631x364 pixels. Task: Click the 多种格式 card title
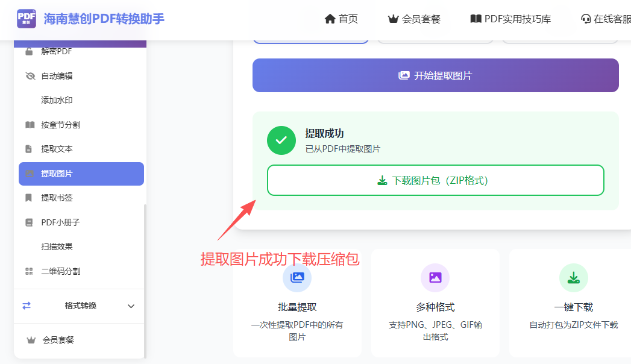pyautogui.click(x=435, y=307)
